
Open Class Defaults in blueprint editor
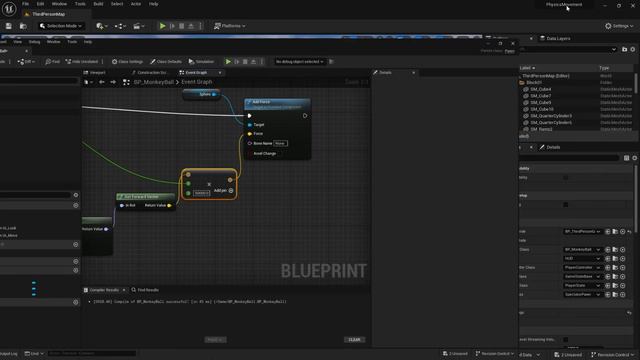click(166, 62)
